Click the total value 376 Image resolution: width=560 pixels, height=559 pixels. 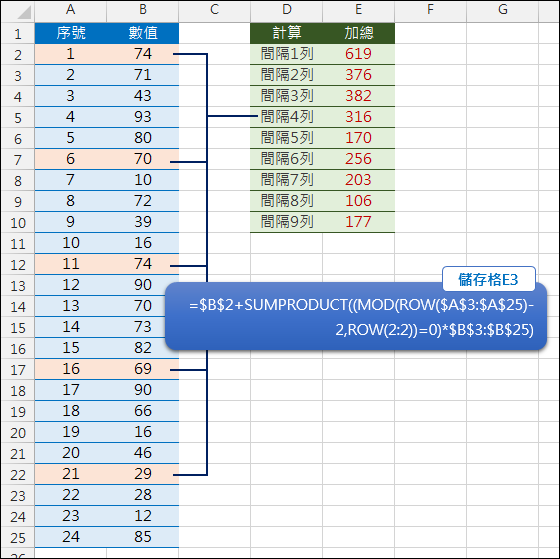[x=359, y=75]
